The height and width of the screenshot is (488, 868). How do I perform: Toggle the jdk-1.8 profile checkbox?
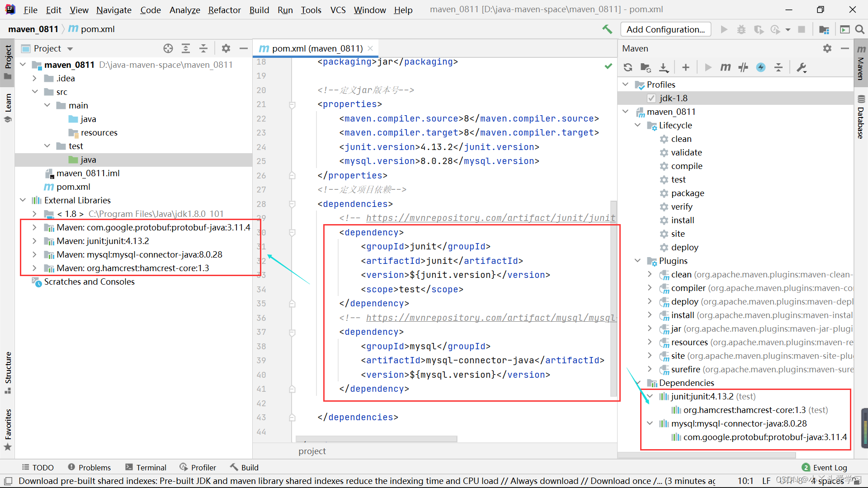click(x=651, y=98)
